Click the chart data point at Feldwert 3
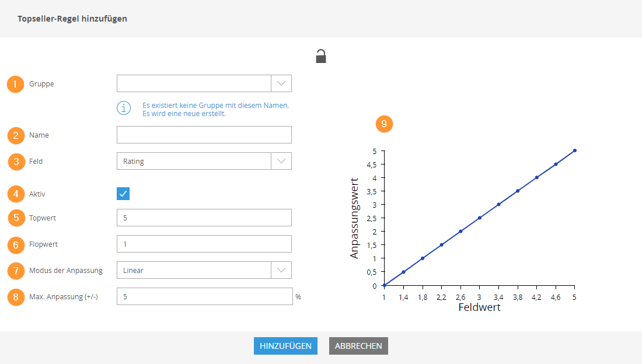Image resolution: width=642 pixels, height=364 pixels. (x=479, y=218)
